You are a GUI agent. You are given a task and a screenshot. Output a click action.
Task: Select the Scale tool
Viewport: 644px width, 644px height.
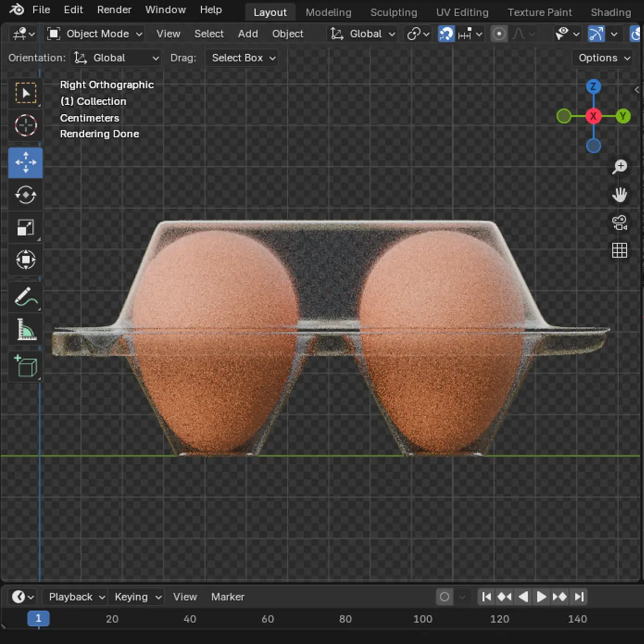pyautogui.click(x=25, y=228)
